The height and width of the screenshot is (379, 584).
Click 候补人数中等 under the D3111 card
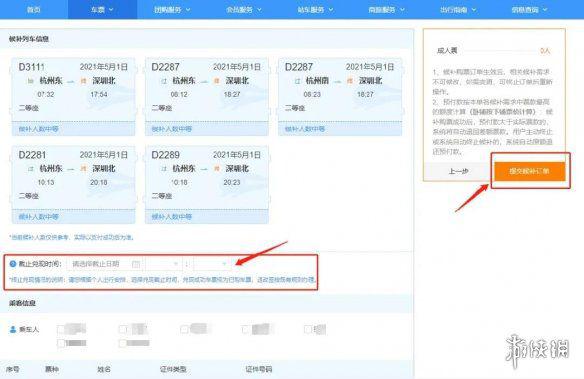click(39, 129)
